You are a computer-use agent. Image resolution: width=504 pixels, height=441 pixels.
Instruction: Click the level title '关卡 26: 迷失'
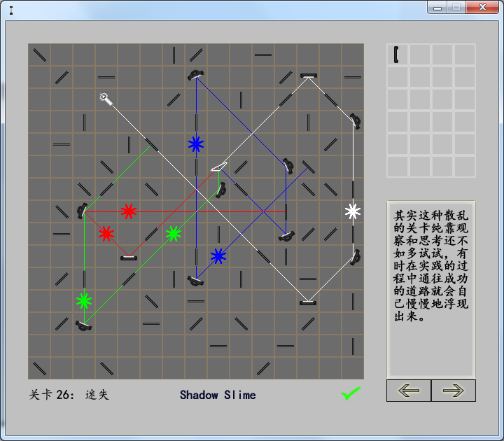click(69, 395)
